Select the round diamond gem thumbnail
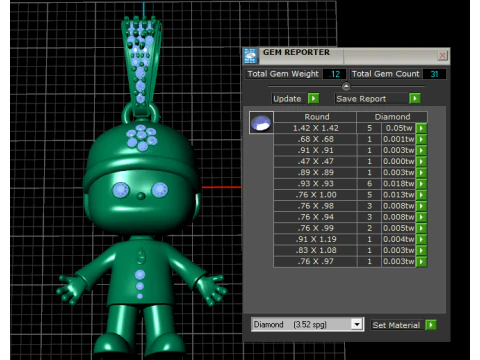Image resolution: width=480 pixels, height=360 pixels. click(x=261, y=123)
